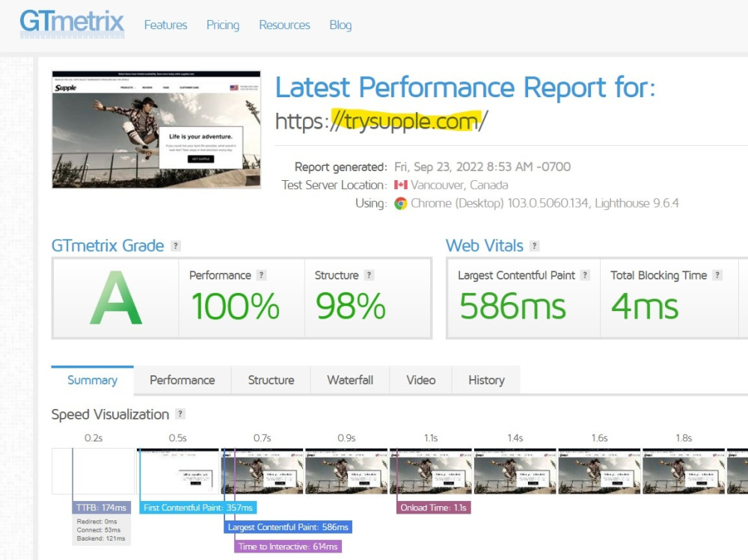The width and height of the screenshot is (748, 560).
Task: Open the History tab
Action: [x=486, y=380]
